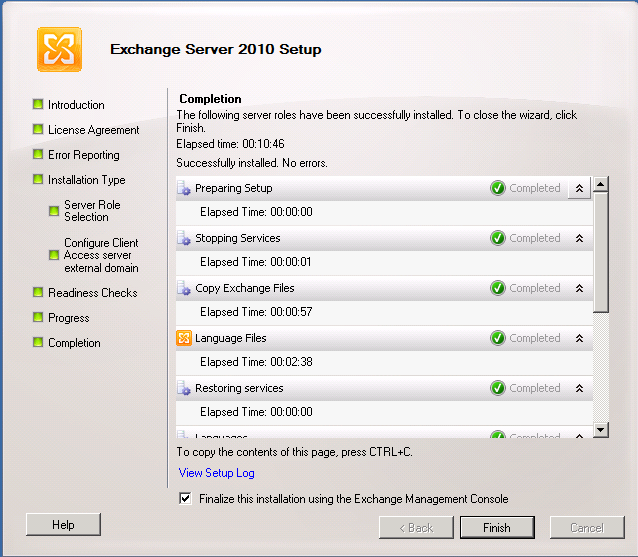Image resolution: width=638 pixels, height=557 pixels.
Task: Toggle Finalize installation using Exchange Management Console
Action: (x=185, y=498)
